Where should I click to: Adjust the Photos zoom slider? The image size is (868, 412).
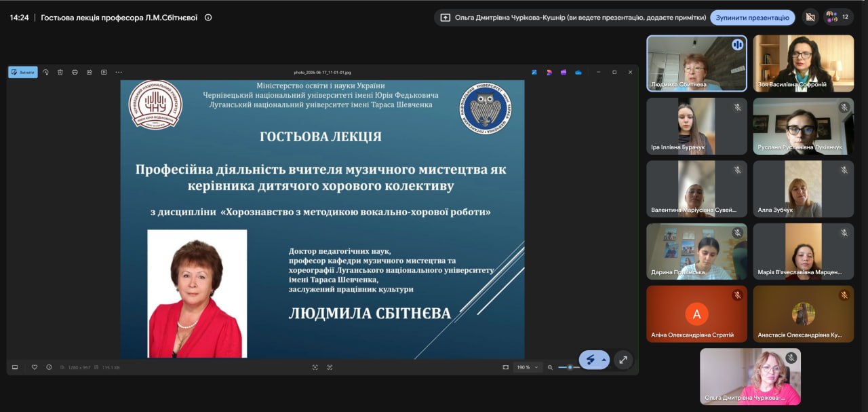pos(568,367)
